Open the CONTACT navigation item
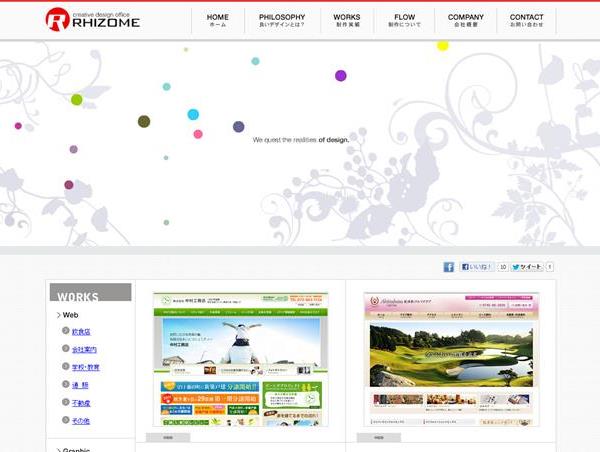600x452 pixels. (527, 20)
